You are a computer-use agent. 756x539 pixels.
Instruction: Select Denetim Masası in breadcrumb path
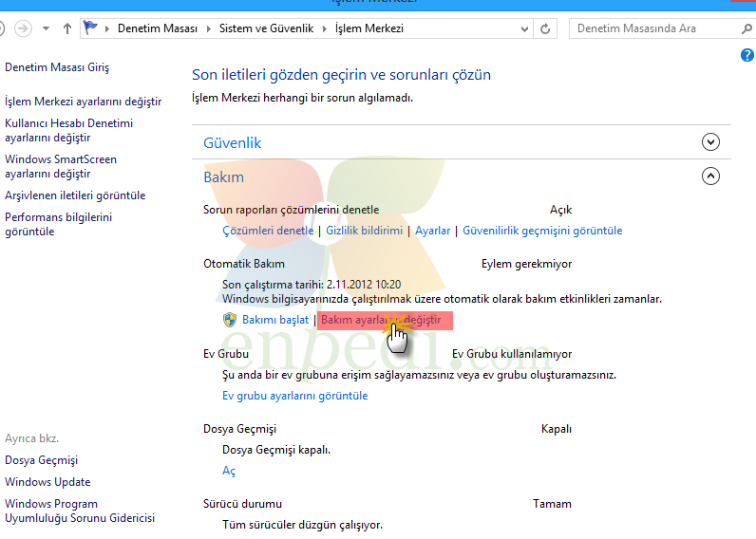(158, 28)
